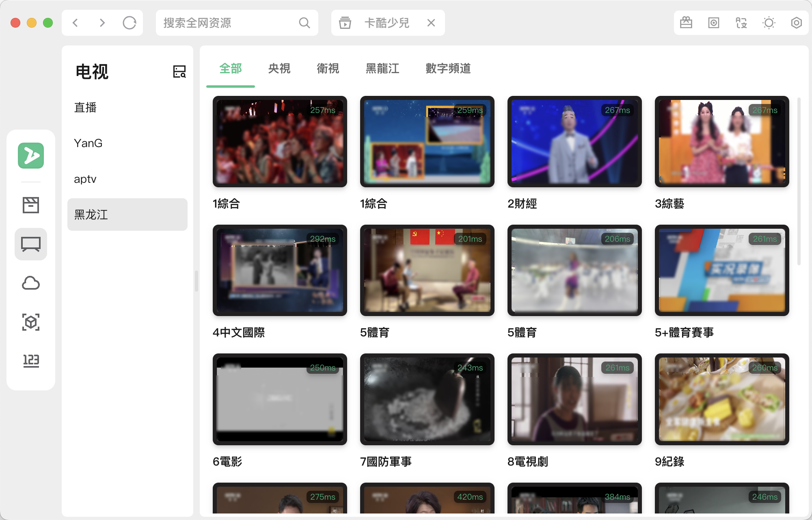Open the film/movie sidebar icon
The image size is (812, 520).
[x=31, y=205]
